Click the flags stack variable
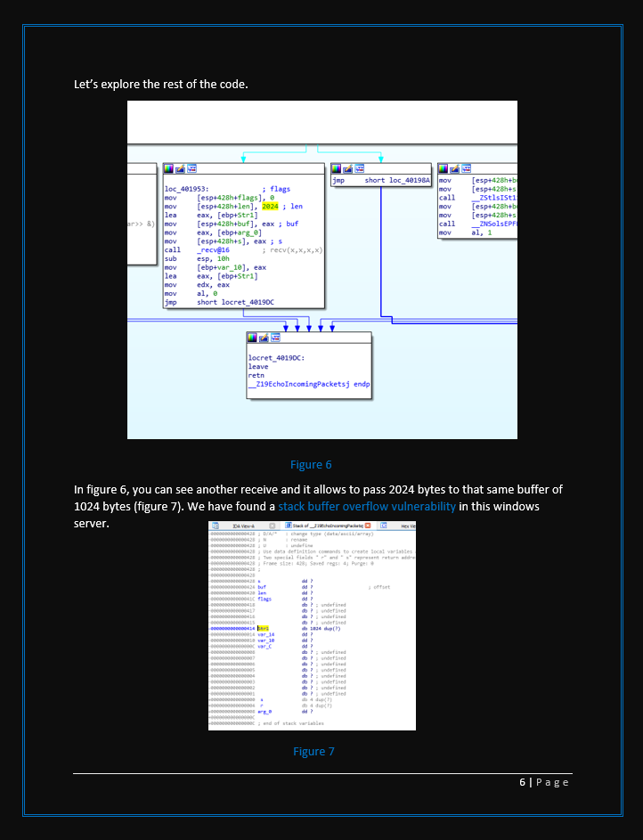This screenshot has width=643, height=840. [x=265, y=599]
